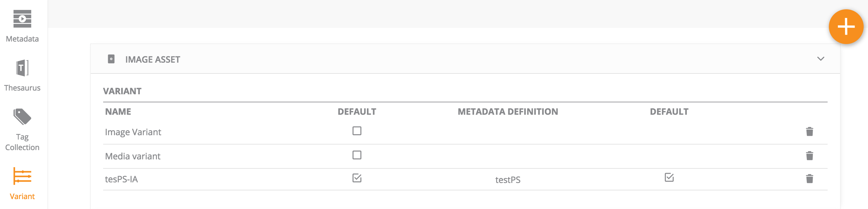Click the testPS metadata definition
Image resolution: width=868 pixels, height=209 pixels.
click(507, 180)
